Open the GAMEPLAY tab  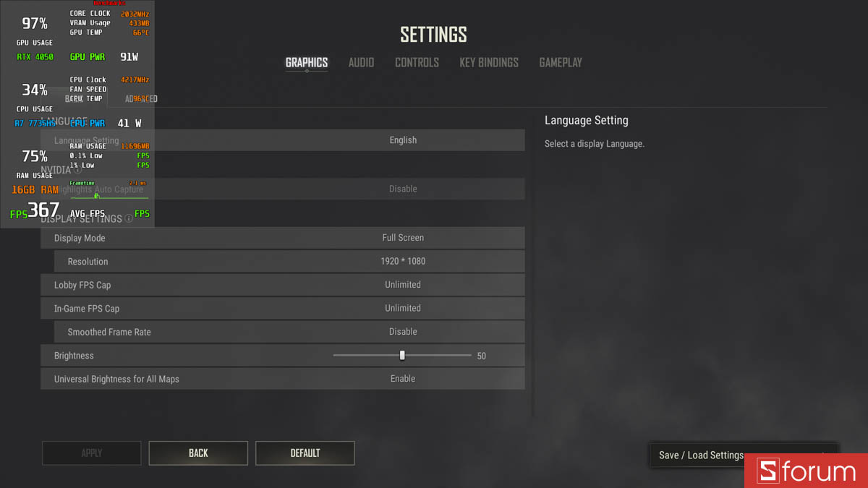click(561, 62)
